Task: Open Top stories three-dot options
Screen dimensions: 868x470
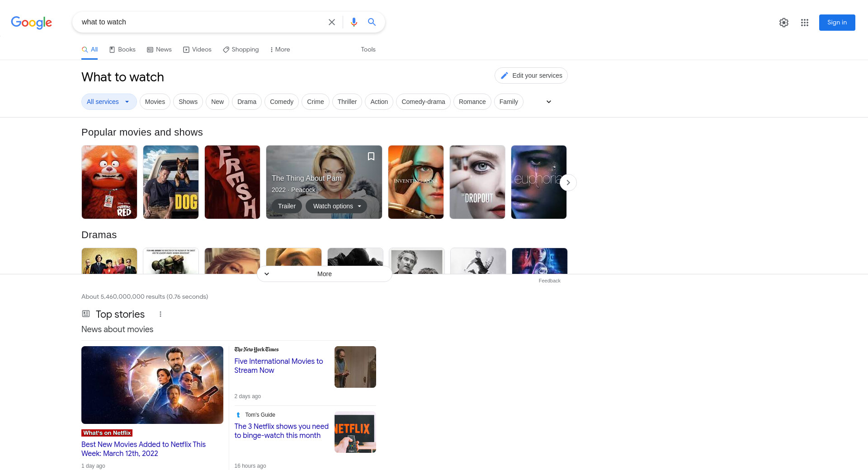Action: pos(160,314)
